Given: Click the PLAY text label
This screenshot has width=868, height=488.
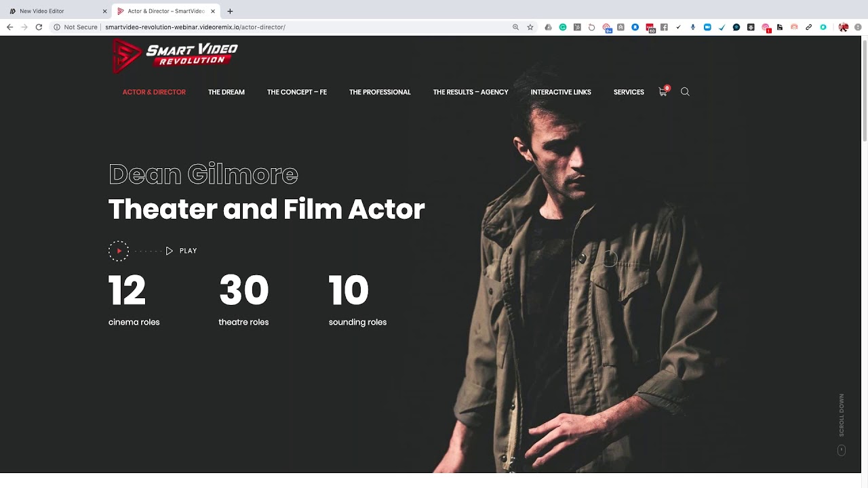Looking at the screenshot, I should pos(189,251).
